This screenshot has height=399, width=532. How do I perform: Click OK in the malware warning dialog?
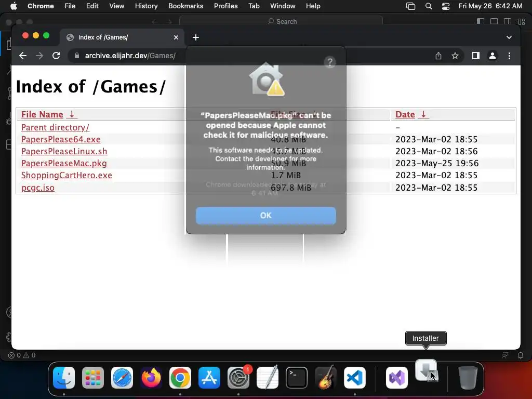(265, 216)
